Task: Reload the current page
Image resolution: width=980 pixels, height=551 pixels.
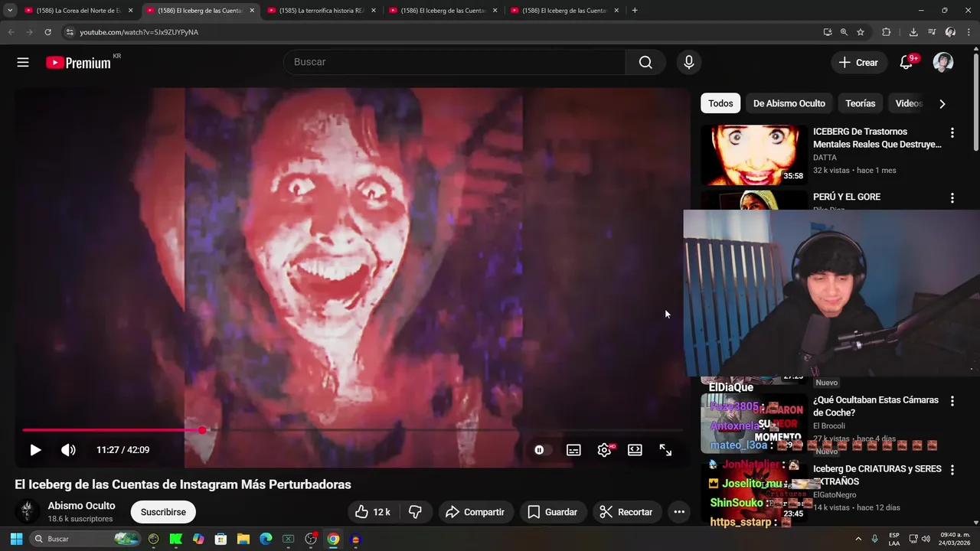Action: click(x=47, y=32)
